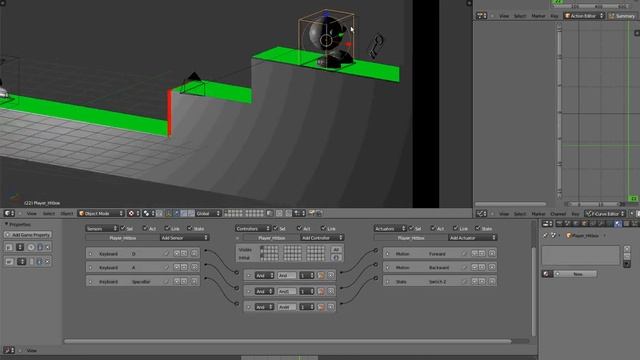This screenshot has width=640, height=360.
Task: Open the 3D viewport editor type selector
Action: tap(9, 213)
